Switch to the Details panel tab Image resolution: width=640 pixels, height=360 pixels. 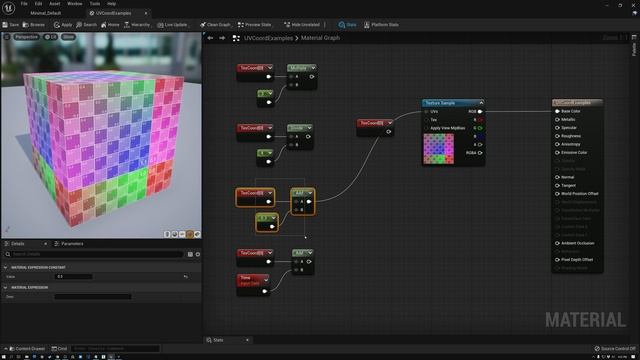18,244
